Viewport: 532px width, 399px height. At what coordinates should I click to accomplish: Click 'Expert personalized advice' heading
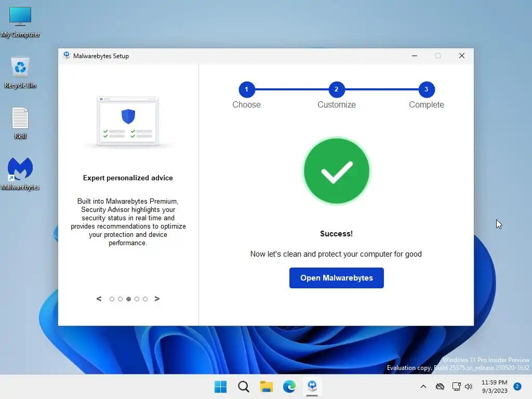click(x=128, y=178)
